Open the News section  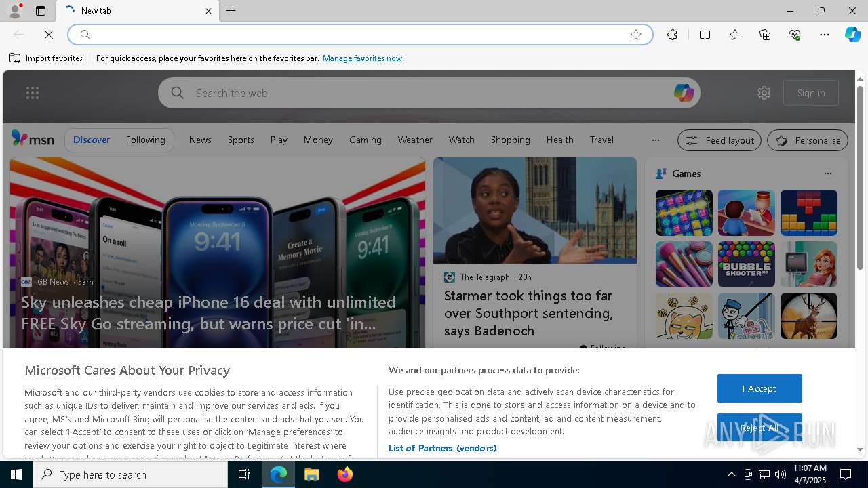200,140
